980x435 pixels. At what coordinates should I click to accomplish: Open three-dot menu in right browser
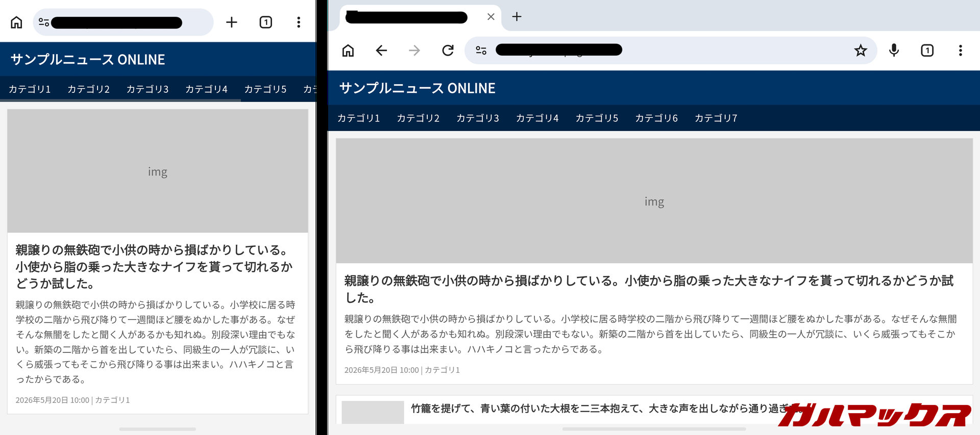[x=960, y=50]
